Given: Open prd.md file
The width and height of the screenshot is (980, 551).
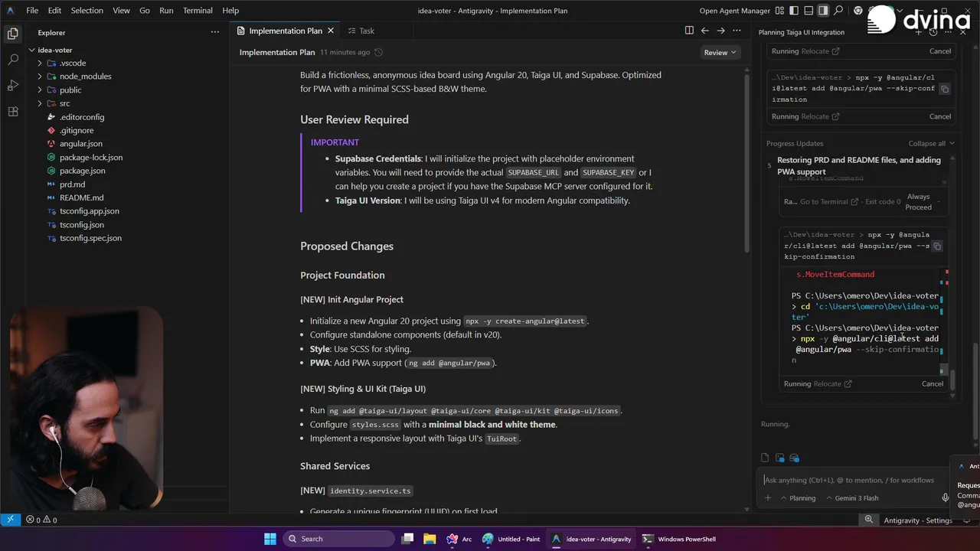Looking at the screenshot, I should 72,184.
